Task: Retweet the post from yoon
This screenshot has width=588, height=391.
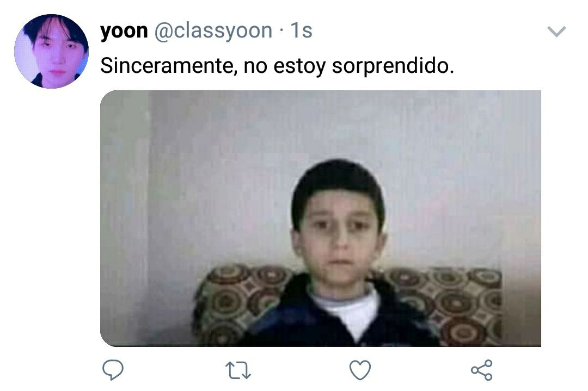Action: 238,370
